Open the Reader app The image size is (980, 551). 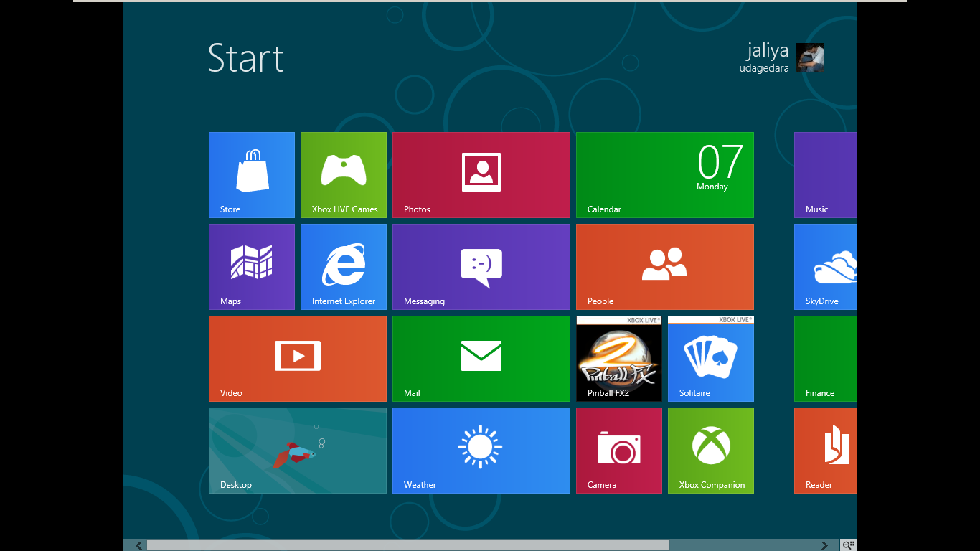click(825, 450)
